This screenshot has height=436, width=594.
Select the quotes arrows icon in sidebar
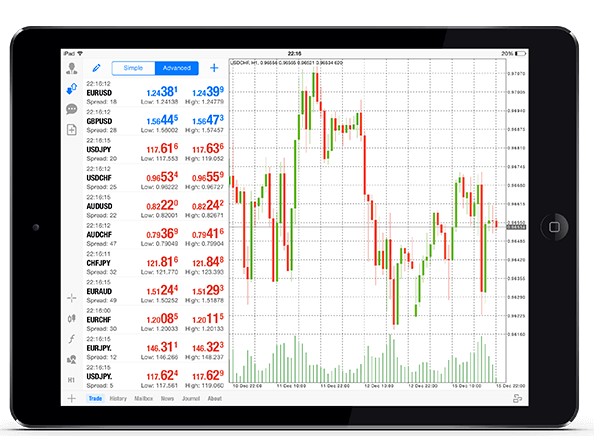(x=72, y=89)
